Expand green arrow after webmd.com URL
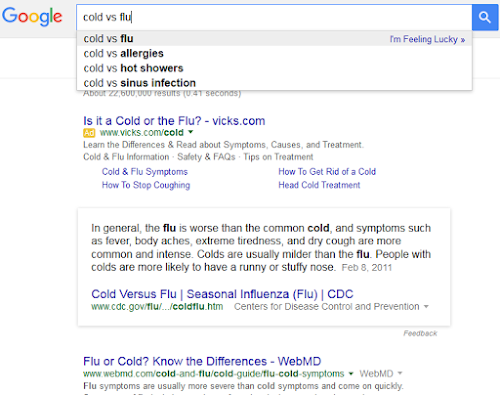Viewport: 500px width, 395px height. pyautogui.click(x=351, y=374)
